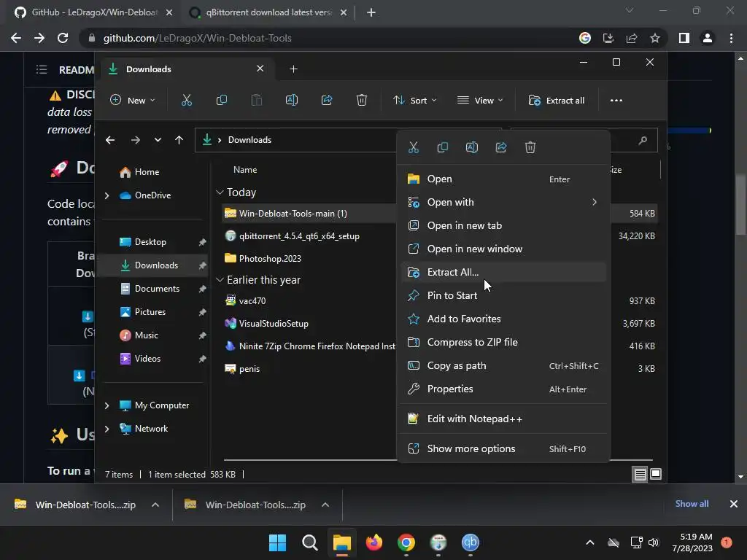Choose Edit with Notepad++
This screenshot has width=747, height=560.
(x=503, y=419)
